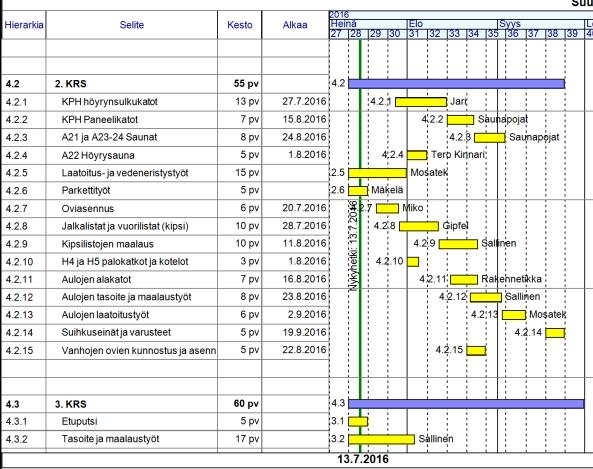
Task: Select 'A21 ja A23-24 Saunat' task name
Action: pyautogui.click(x=109, y=137)
